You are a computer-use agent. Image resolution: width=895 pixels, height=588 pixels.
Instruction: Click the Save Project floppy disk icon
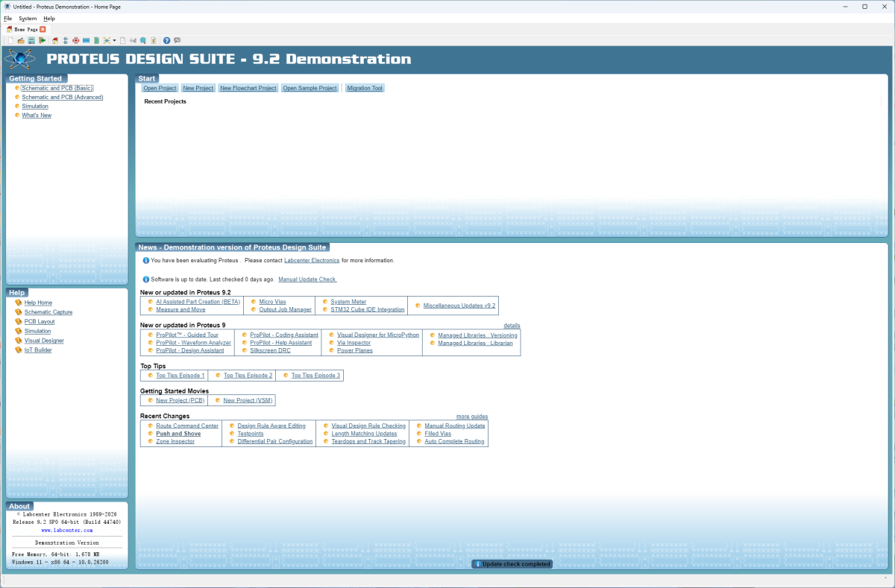tap(31, 40)
